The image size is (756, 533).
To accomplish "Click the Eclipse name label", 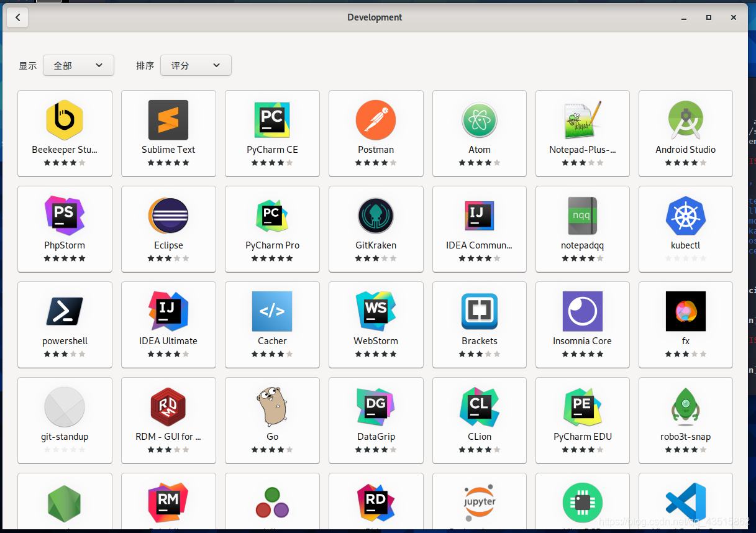I will tap(168, 245).
